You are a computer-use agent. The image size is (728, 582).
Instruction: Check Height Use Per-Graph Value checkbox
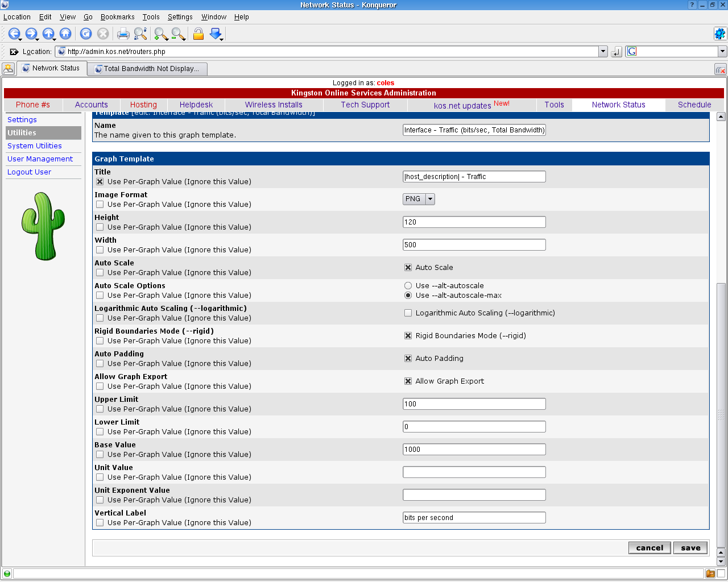(100, 227)
